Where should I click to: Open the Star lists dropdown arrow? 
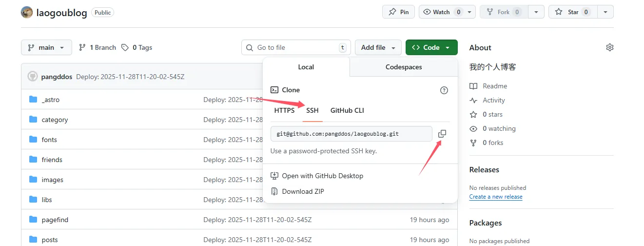(605, 12)
